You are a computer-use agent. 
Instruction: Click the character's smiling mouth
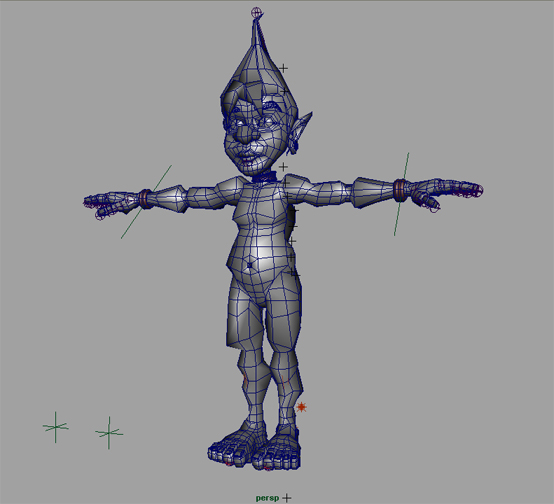point(247,156)
